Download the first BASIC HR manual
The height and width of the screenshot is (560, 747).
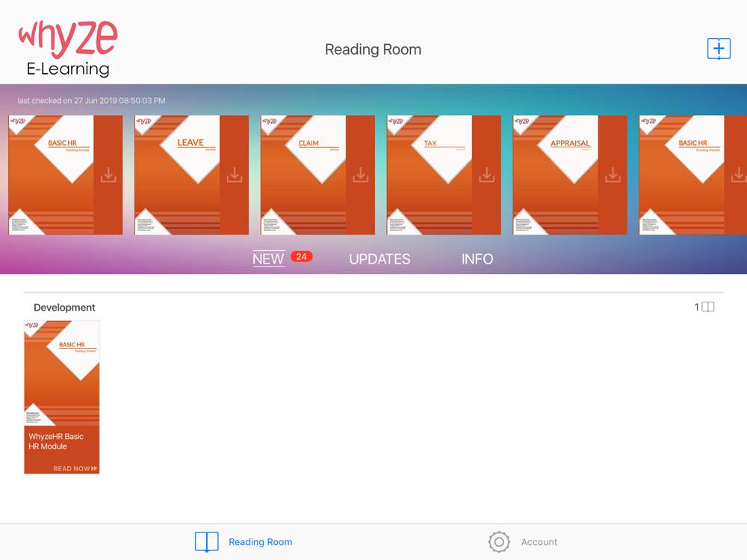point(108,175)
